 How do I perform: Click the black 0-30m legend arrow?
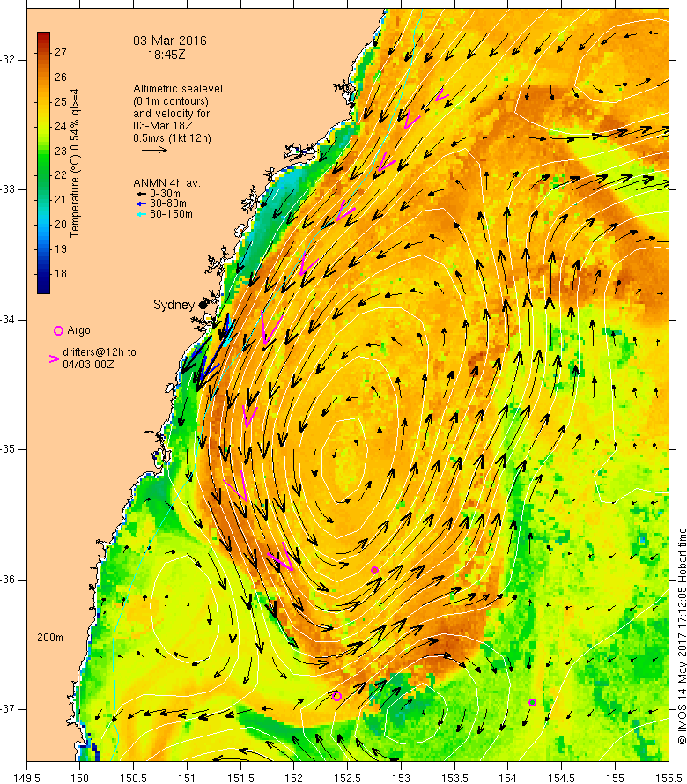click(142, 194)
